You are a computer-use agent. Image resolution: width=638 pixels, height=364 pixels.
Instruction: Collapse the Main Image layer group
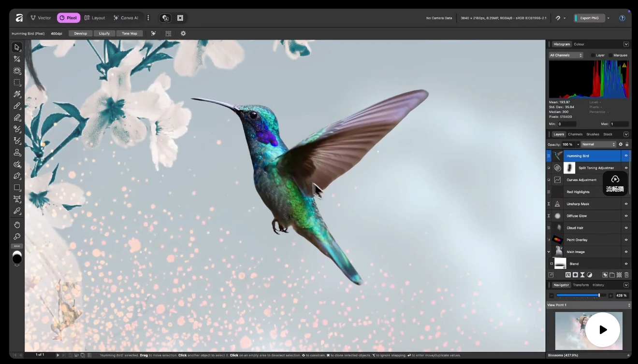pos(549,252)
